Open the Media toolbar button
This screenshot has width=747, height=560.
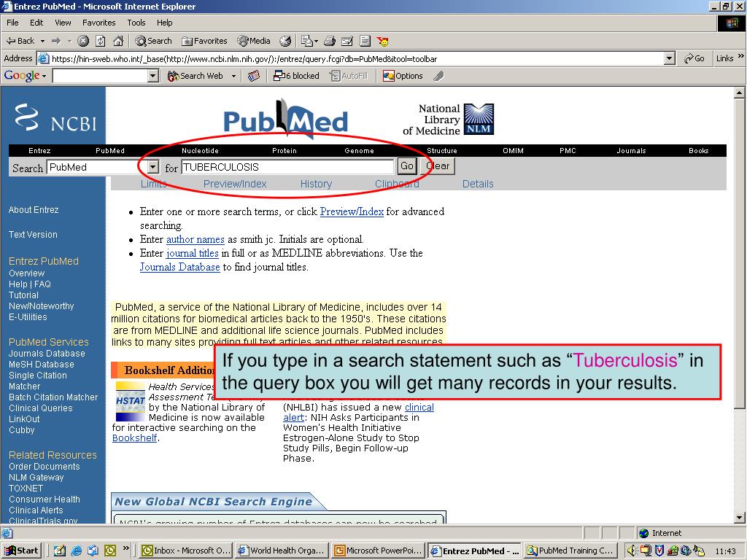[x=254, y=41]
